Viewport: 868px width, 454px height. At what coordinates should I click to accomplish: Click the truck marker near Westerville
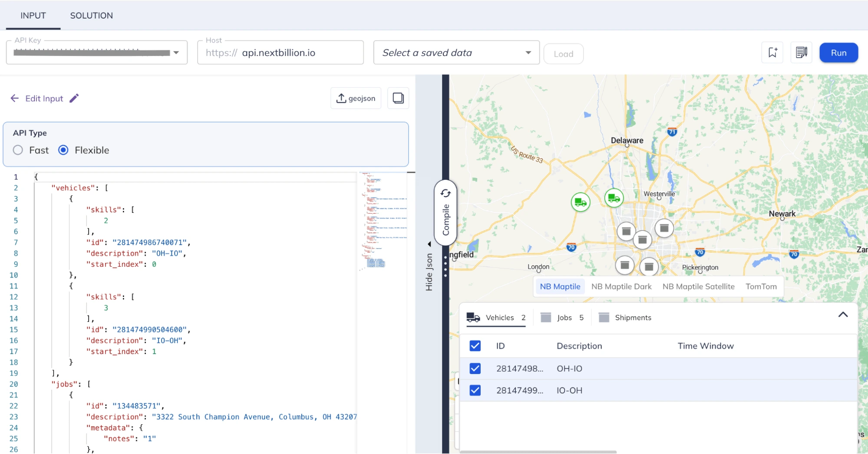[614, 198]
